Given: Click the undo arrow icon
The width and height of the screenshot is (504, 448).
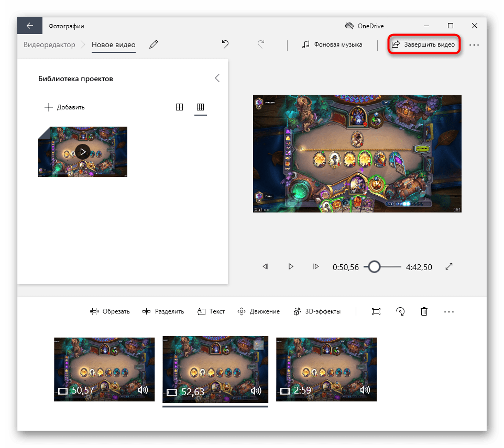Looking at the screenshot, I should [x=225, y=44].
